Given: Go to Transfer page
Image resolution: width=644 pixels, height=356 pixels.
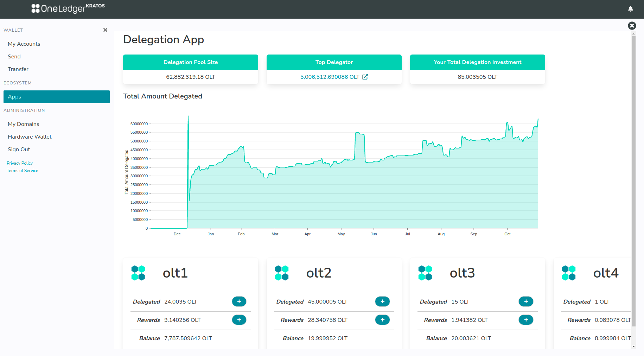Looking at the screenshot, I should coord(18,69).
